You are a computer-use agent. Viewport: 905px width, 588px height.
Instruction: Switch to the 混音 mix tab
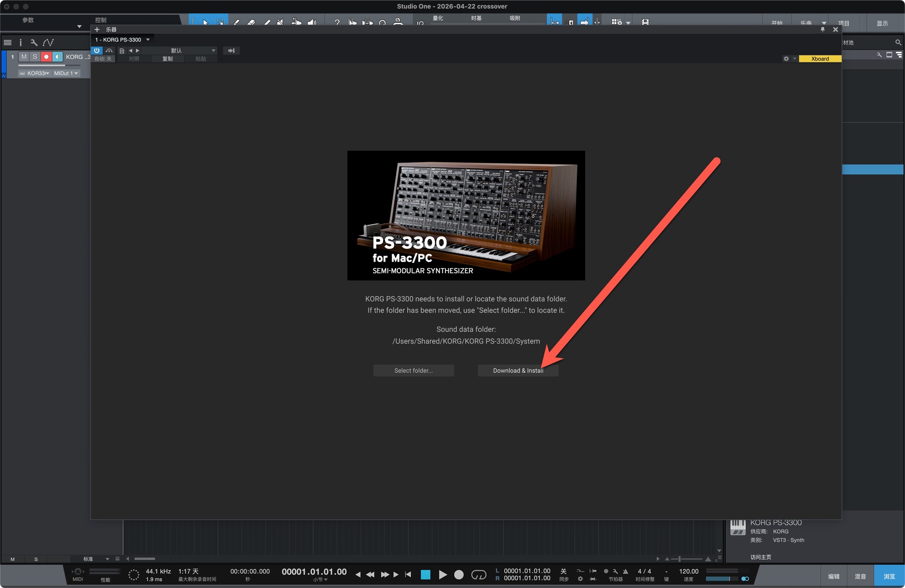[x=860, y=576]
